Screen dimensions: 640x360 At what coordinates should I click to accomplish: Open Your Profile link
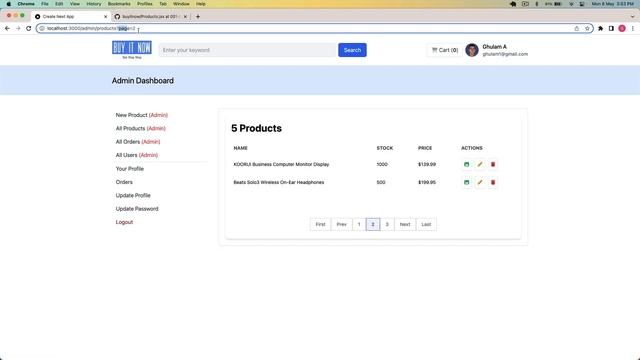130,169
